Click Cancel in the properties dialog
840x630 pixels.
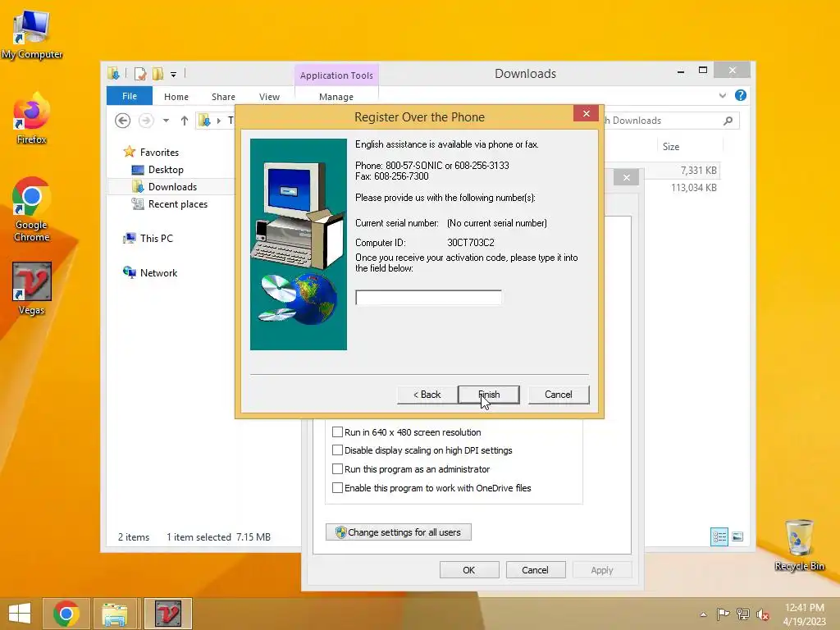[x=535, y=570]
